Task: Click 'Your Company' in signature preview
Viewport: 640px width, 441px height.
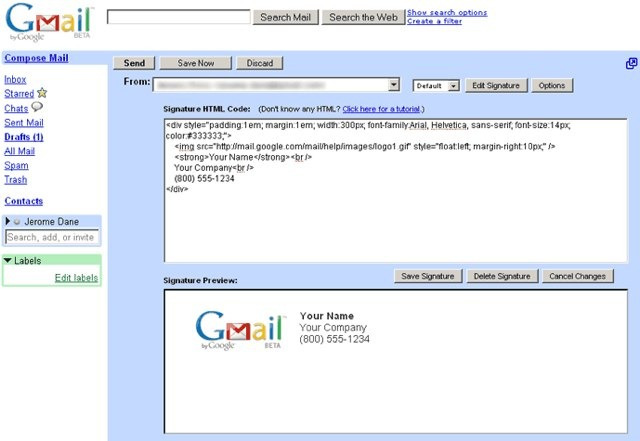Action: 333,327
